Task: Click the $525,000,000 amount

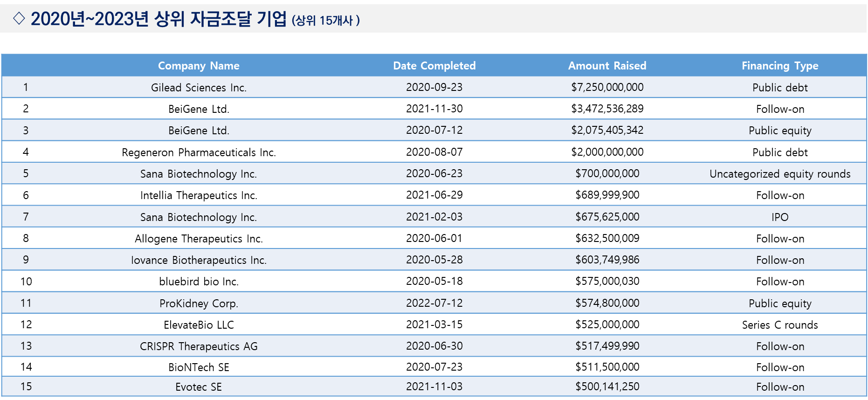Action: (607, 324)
